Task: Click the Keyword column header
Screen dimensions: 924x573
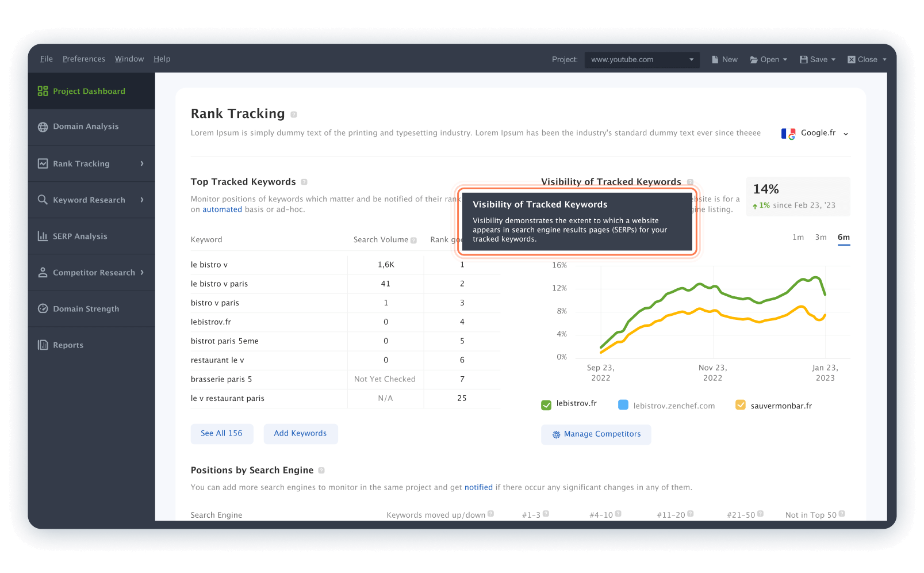Action: click(x=206, y=240)
